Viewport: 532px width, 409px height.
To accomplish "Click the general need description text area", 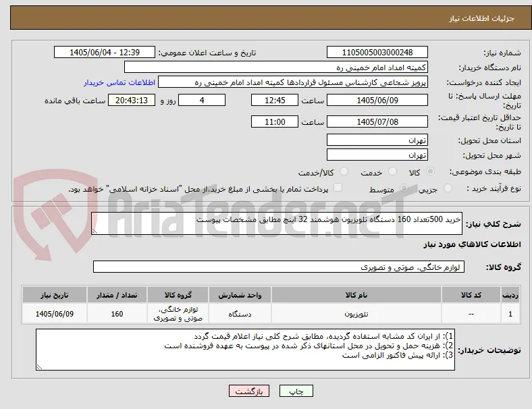I will pyautogui.click(x=277, y=223).
